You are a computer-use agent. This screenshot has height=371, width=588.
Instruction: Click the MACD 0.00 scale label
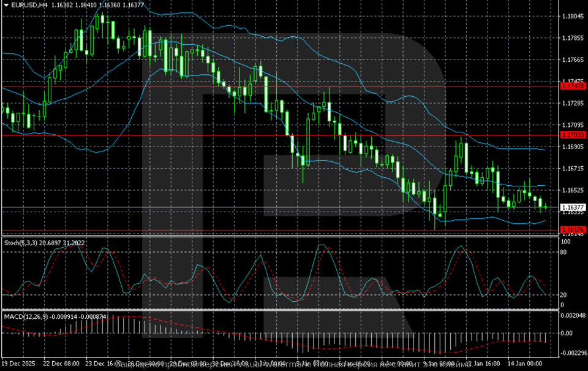click(568, 334)
